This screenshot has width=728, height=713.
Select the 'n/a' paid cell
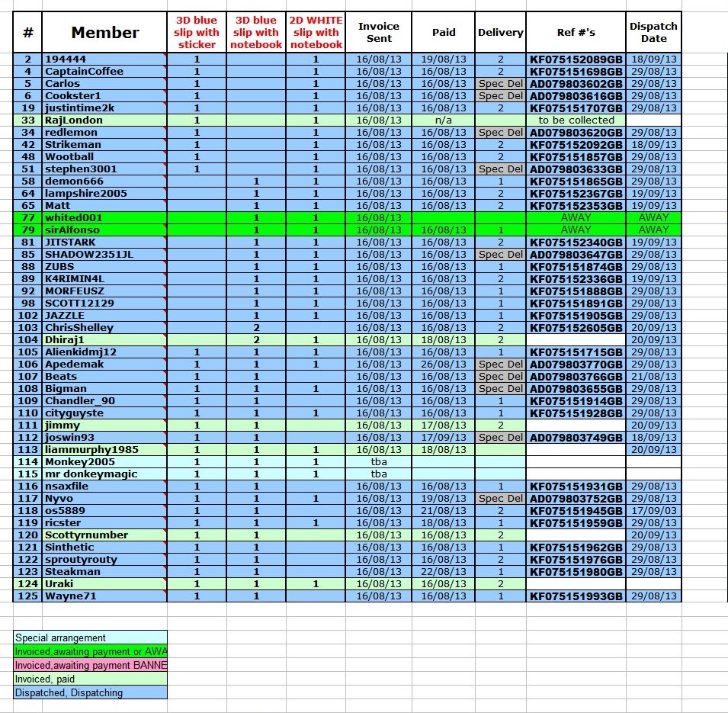(x=444, y=120)
